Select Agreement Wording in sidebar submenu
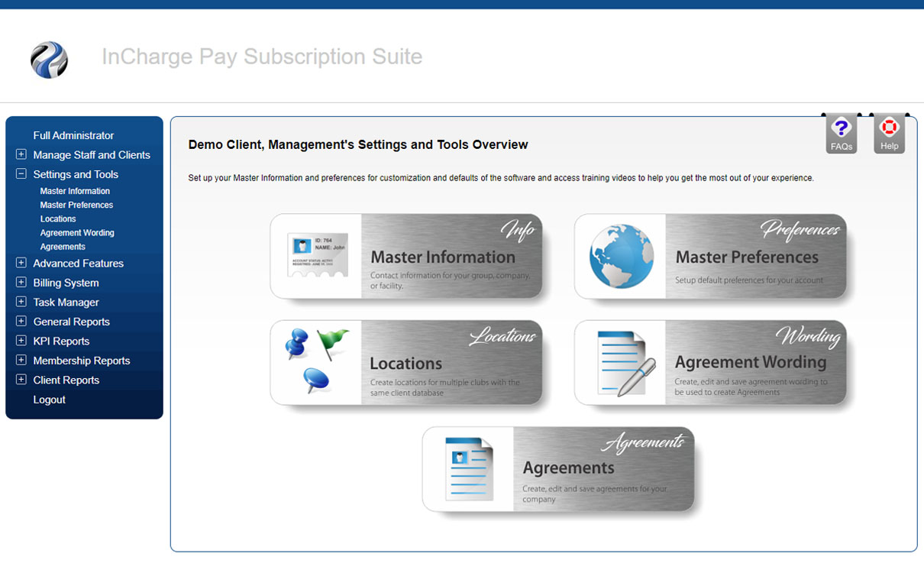Viewport: 924px width, 573px height. tap(77, 233)
